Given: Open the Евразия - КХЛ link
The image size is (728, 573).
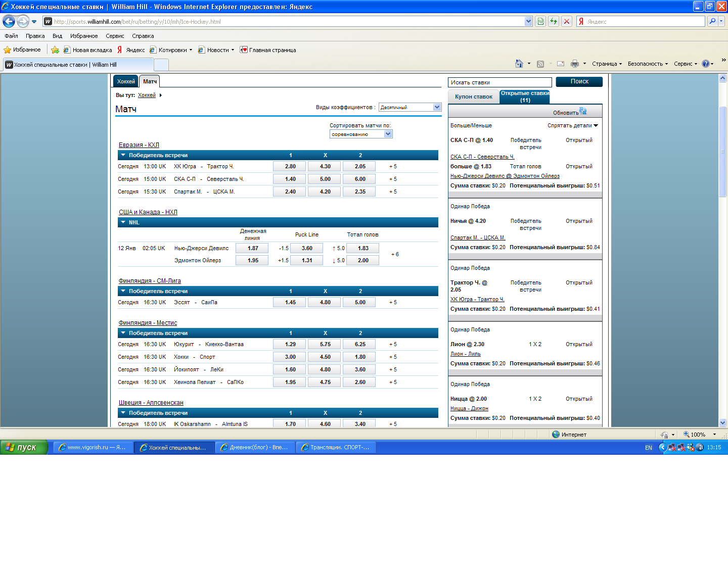Looking at the screenshot, I should 139,145.
